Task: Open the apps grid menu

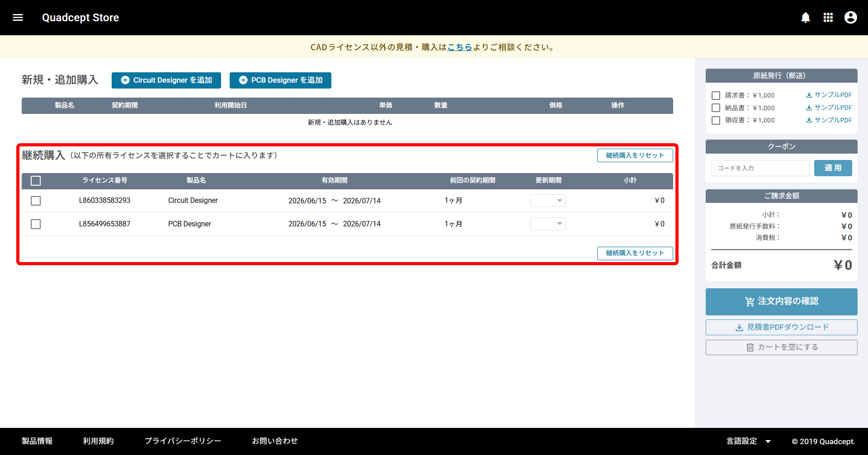Action: pos(828,18)
